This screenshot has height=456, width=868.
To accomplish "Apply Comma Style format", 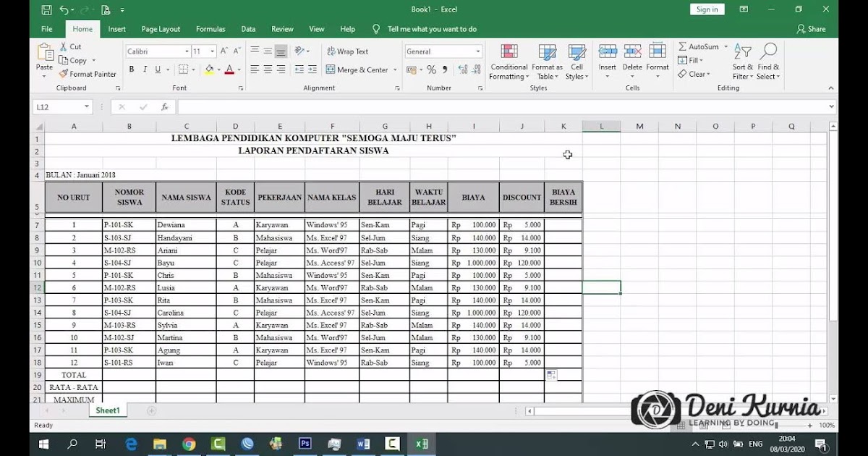I will tap(445, 69).
